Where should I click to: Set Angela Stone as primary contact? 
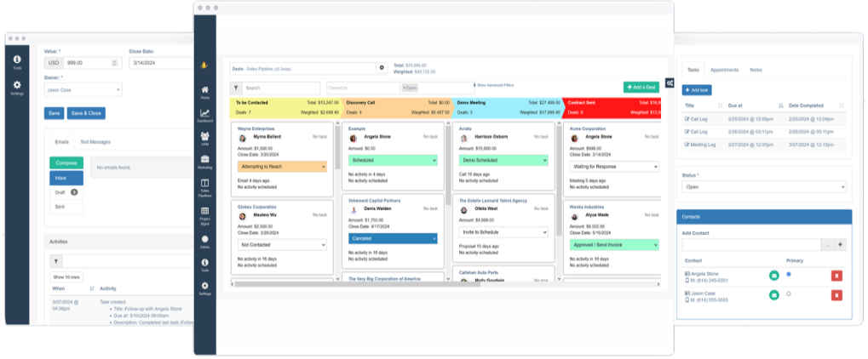click(x=788, y=274)
